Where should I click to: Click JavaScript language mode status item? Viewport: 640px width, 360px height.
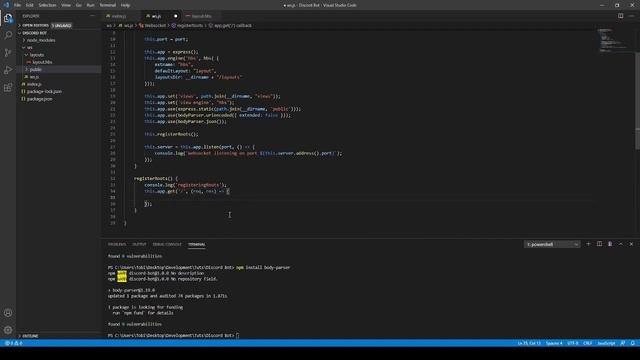tap(606, 343)
